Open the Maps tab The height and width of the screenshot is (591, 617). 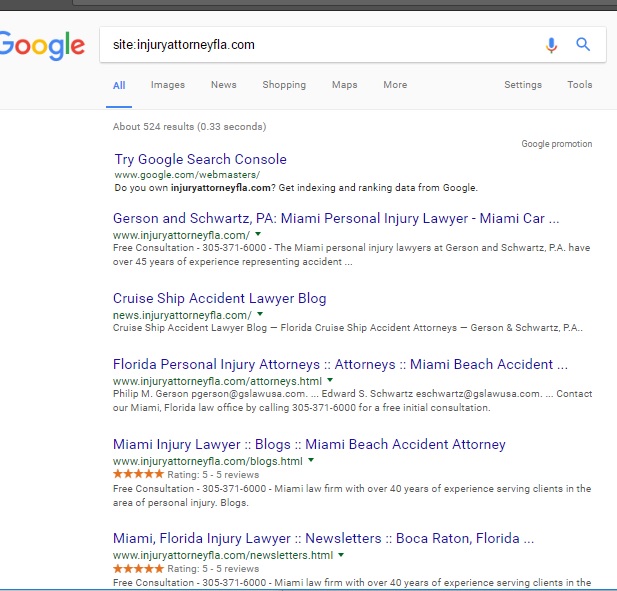click(x=344, y=85)
